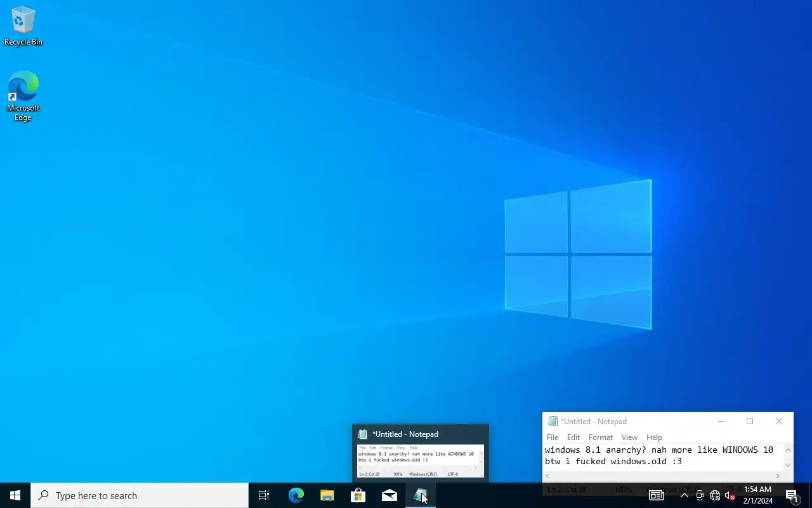Click the Notepad taskbar button
The width and height of the screenshot is (812, 508).
(420, 495)
